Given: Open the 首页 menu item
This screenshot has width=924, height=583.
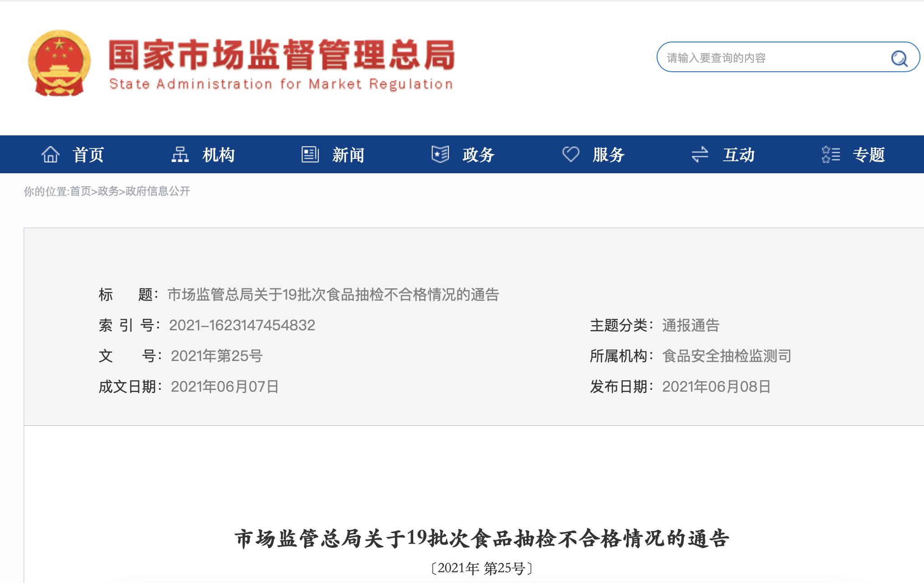Looking at the screenshot, I should pyautogui.click(x=89, y=154).
